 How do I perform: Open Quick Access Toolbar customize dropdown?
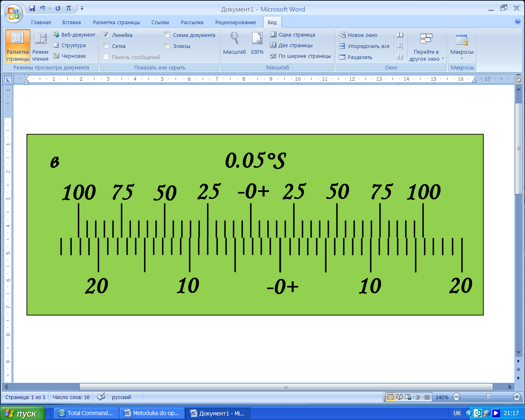(x=82, y=8)
